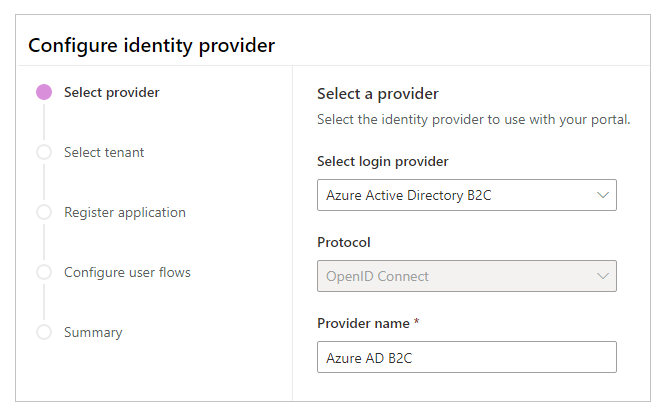Go to the Select provider step label
The height and width of the screenshot is (417, 664).
(x=111, y=93)
